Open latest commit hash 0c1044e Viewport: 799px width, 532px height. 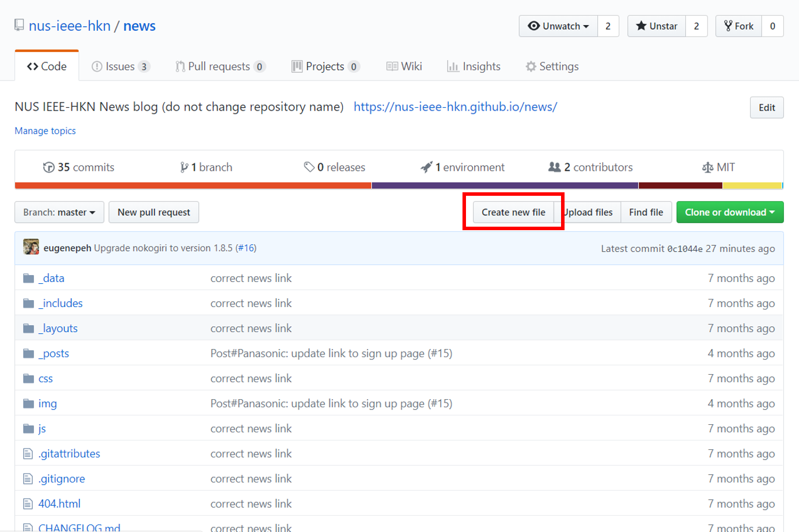click(x=685, y=249)
